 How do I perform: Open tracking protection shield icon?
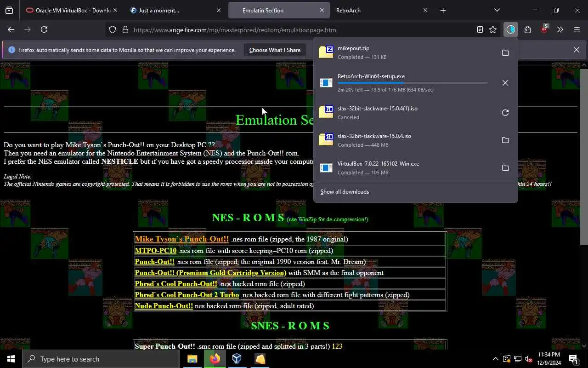tap(113, 30)
